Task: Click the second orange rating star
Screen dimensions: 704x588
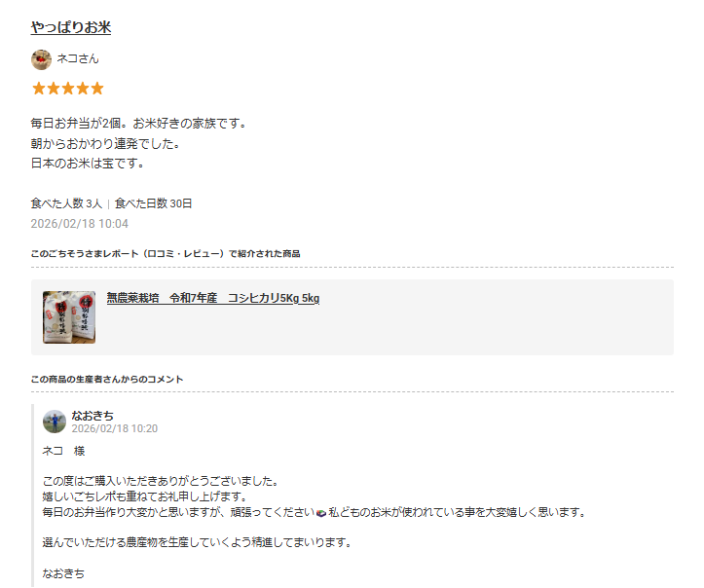Action: point(54,89)
